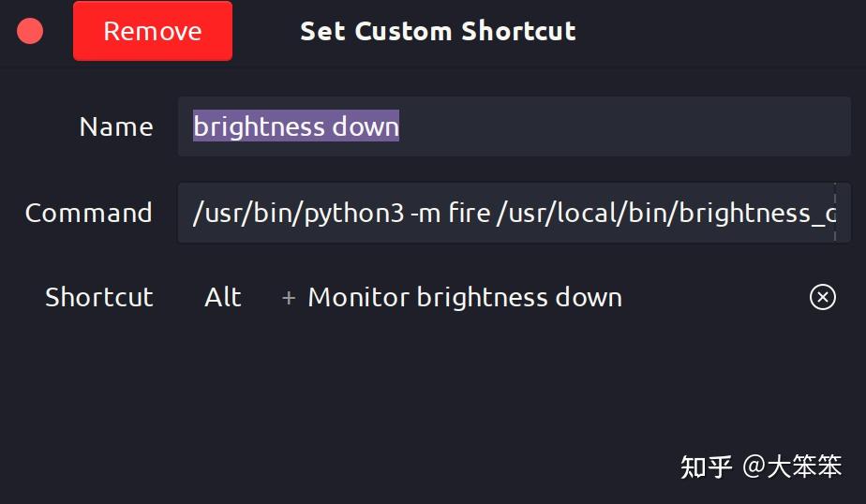Click the plus sign between shortcut keys

[289, 298]
